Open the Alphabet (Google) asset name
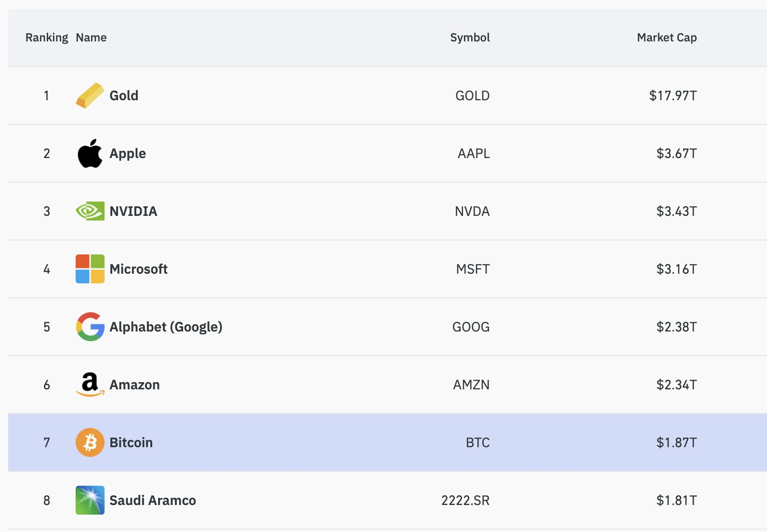The height and width of the screenshot is (532, 767). click(x=166, y=327)
